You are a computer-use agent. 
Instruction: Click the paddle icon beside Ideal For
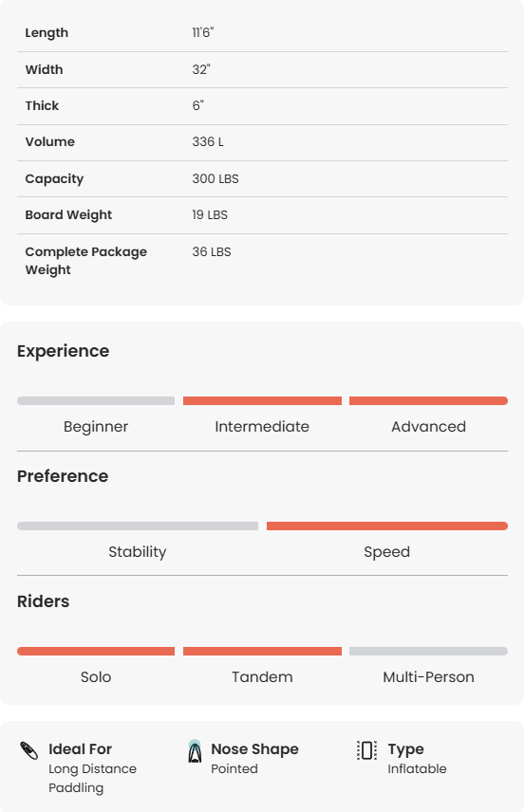(28, 750)
